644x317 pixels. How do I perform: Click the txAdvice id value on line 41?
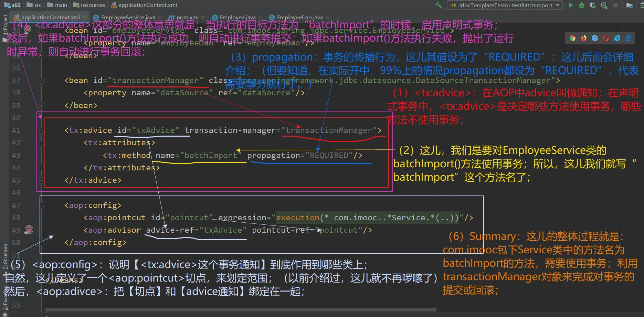coord(156,130)
